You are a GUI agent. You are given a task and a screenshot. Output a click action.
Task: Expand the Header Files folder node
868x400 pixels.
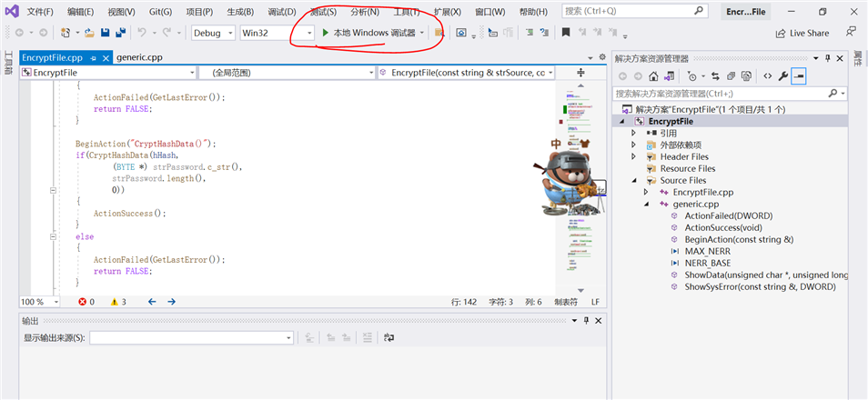(634, 156)
